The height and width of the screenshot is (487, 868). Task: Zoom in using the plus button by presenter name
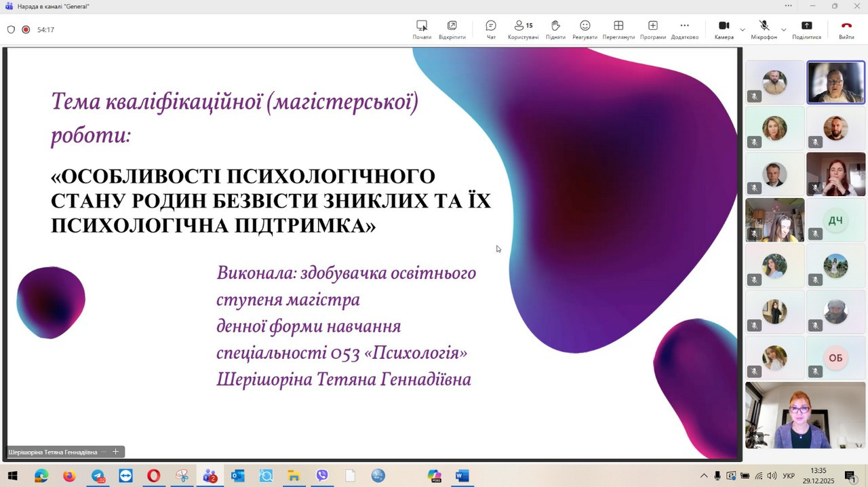[x=115, y=452]
